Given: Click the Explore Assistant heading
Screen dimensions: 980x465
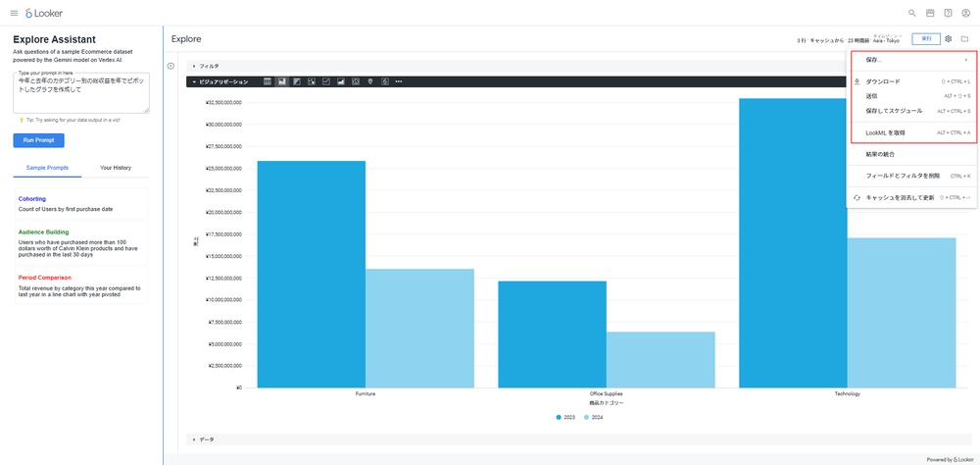Looking at the screenshot, I should (x=54, y=40).
